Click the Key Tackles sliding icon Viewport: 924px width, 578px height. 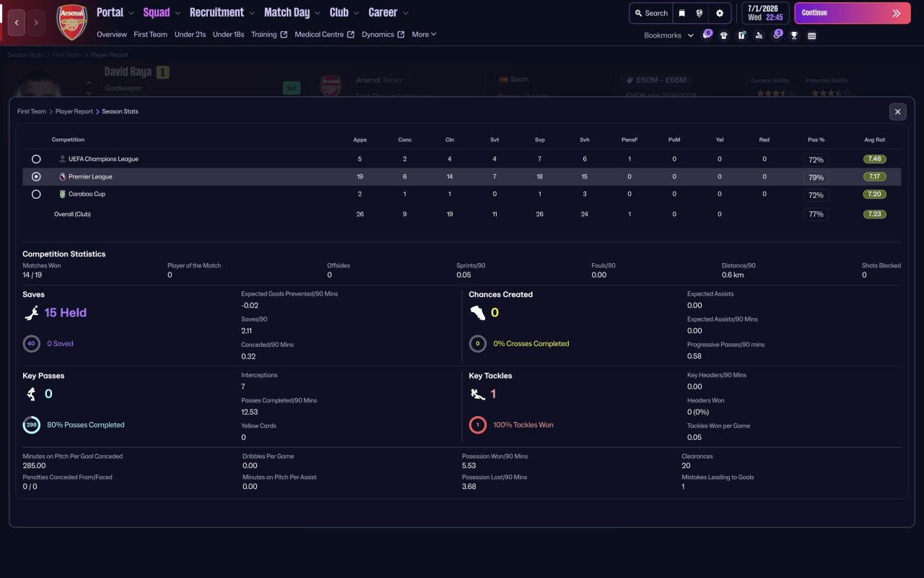pyautogui.click(x=477, y=394)
